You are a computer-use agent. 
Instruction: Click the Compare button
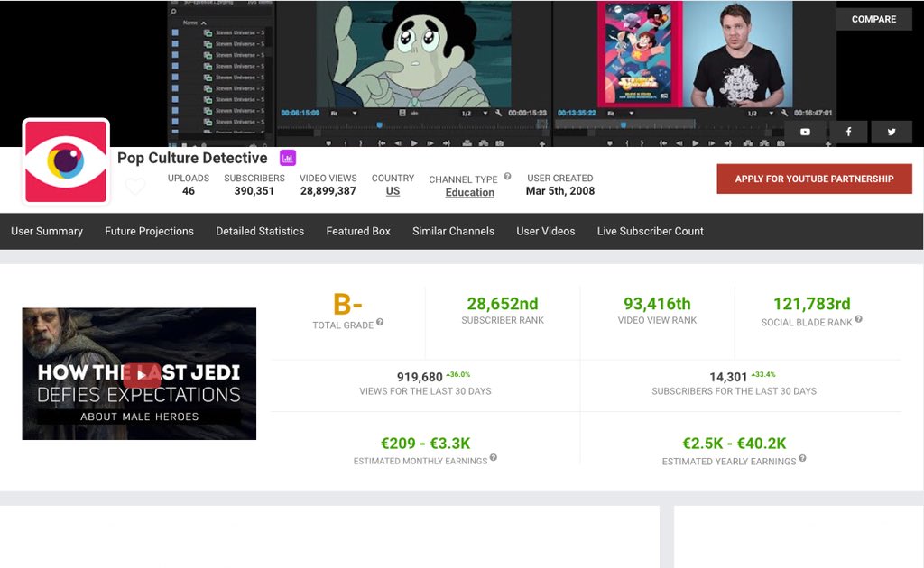(x=873, y=19)
